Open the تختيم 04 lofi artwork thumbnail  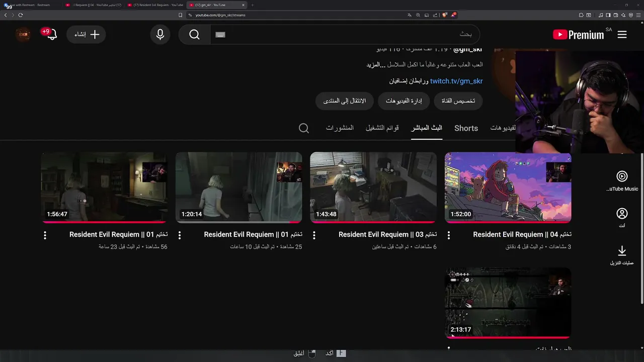[x=508, y=188]
